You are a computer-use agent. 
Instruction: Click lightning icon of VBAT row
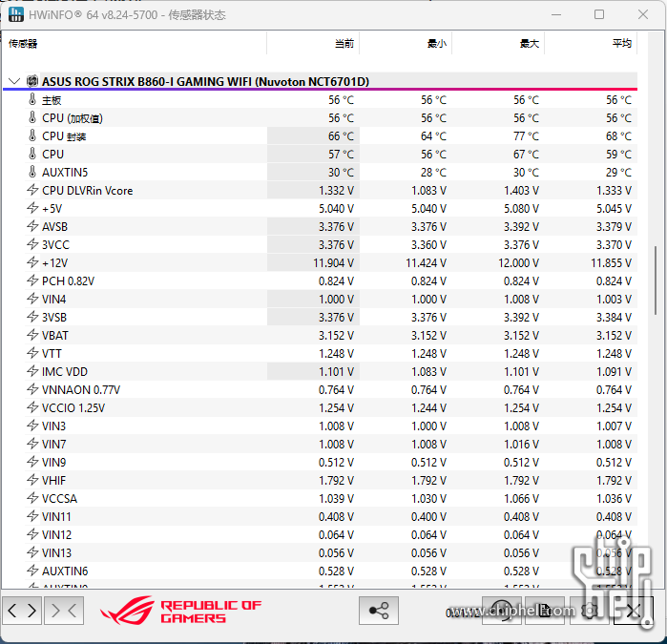32,335
